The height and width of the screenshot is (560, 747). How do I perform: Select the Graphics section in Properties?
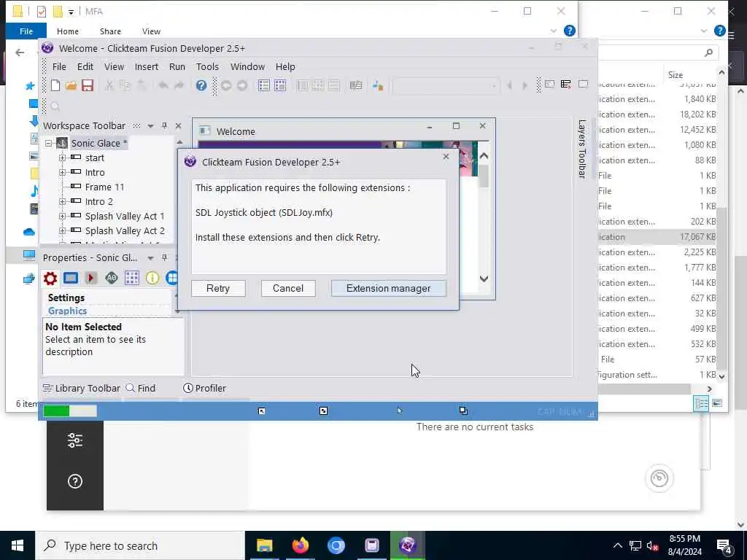pos(67,311)
